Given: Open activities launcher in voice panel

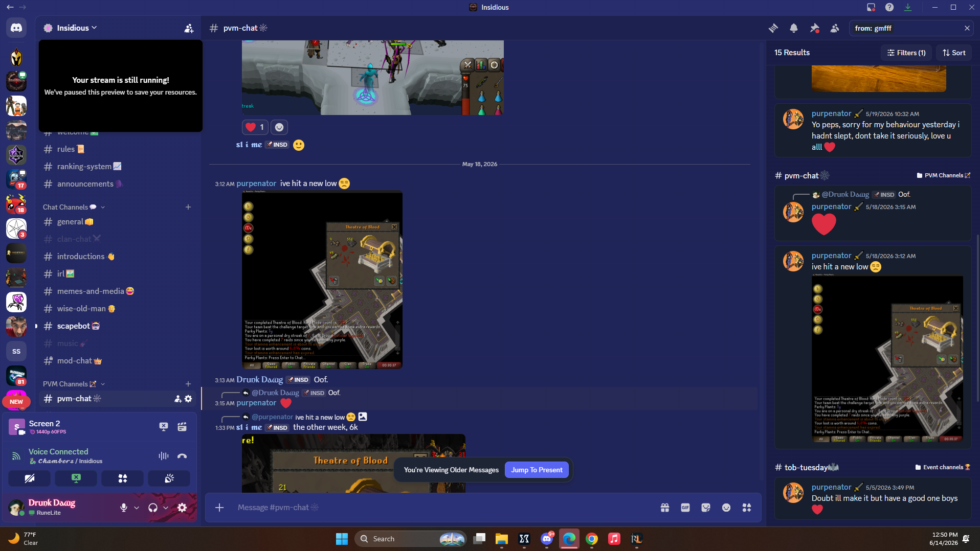Looking at the screenshot, I should [x=123, y=478].
